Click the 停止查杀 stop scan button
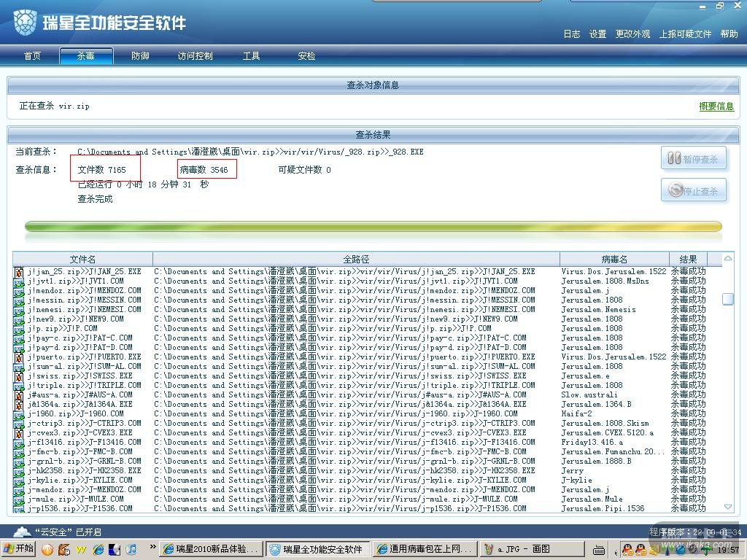The width and height of the screenshot is (747, 560). [694, 190]
